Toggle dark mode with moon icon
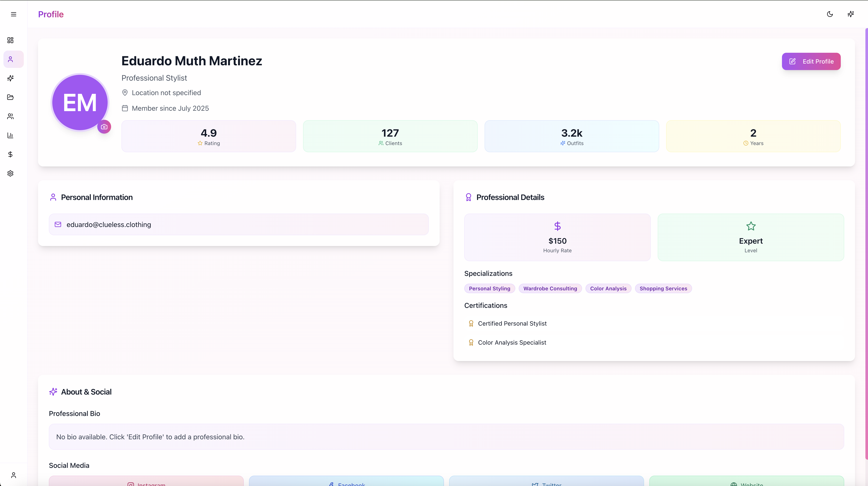The width and height of the screenshot is (868, 486). click(x=830, y=14)
